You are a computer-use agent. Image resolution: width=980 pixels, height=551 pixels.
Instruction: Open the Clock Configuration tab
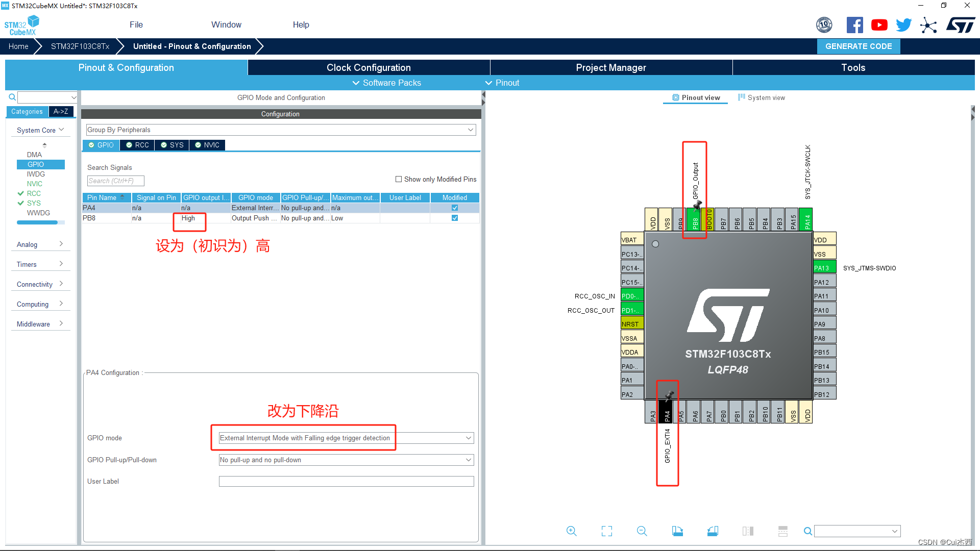(368, 67)
